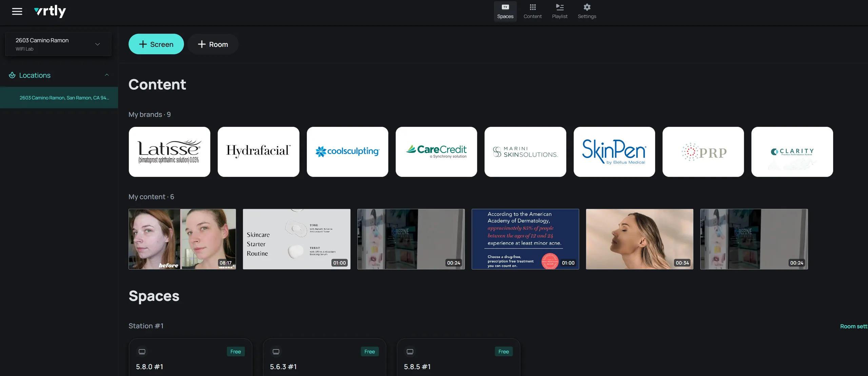Click the My brands · 9 heading
This screenshot has height=376, width=868.
[150, 115]
